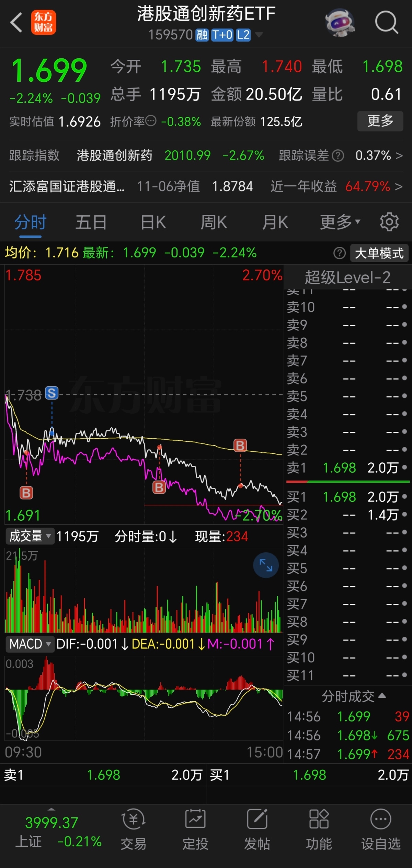Select the 买2 1.4万 order row
The width and height of the screenshot is (412, 868).
(347, 514)
